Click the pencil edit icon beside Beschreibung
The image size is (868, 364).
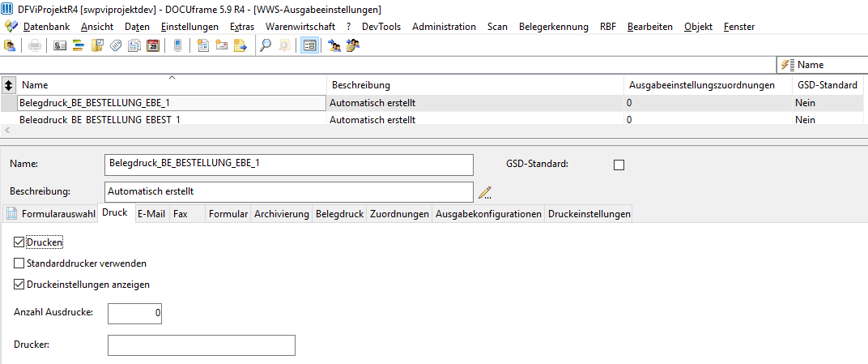click(485, 192)
